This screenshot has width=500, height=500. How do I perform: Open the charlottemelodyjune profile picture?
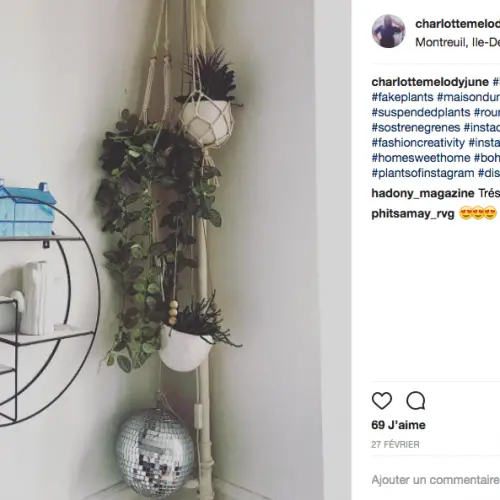click(x=388, y=31)
